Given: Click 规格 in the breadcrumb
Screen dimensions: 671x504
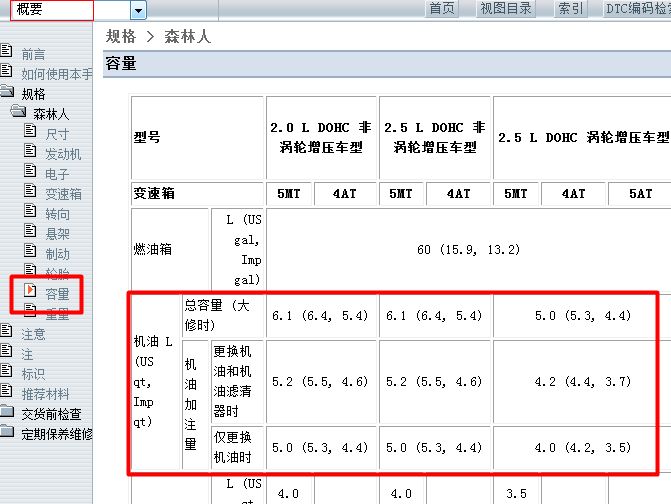Looking at the screenshot, I should pos(121,36).
